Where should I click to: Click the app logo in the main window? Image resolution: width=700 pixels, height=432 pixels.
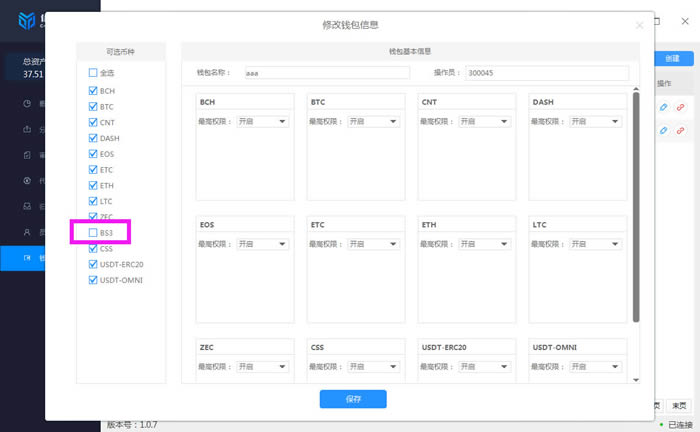coord(27,21)
